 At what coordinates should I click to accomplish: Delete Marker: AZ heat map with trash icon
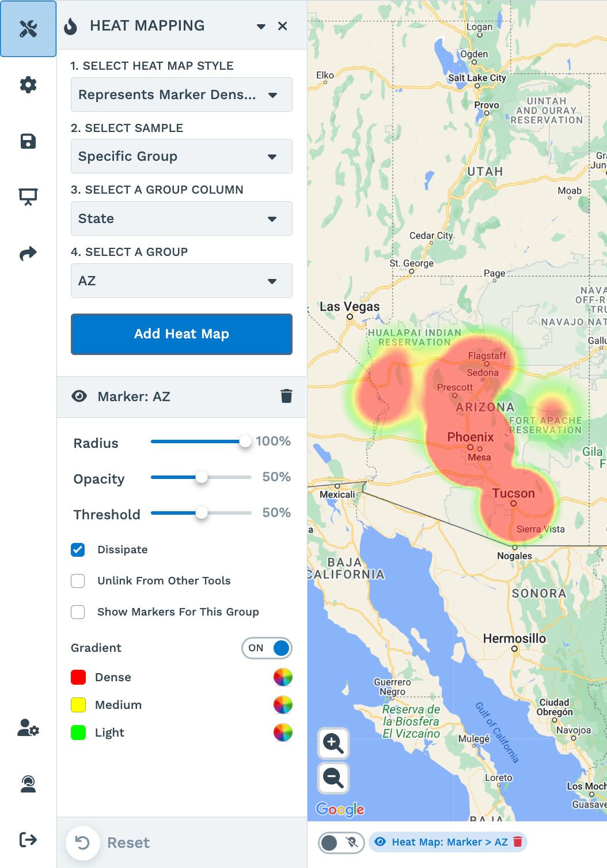[x=286, y=396]
